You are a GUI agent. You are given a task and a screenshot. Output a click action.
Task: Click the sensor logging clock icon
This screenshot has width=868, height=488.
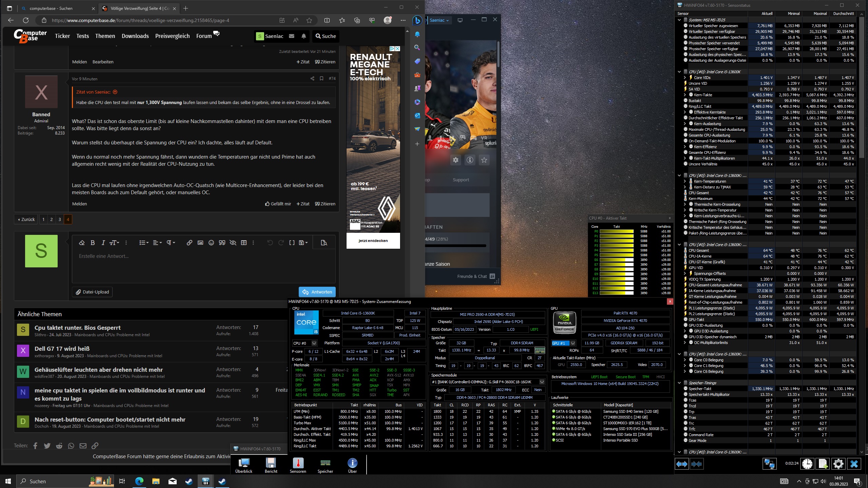[807, 464]
